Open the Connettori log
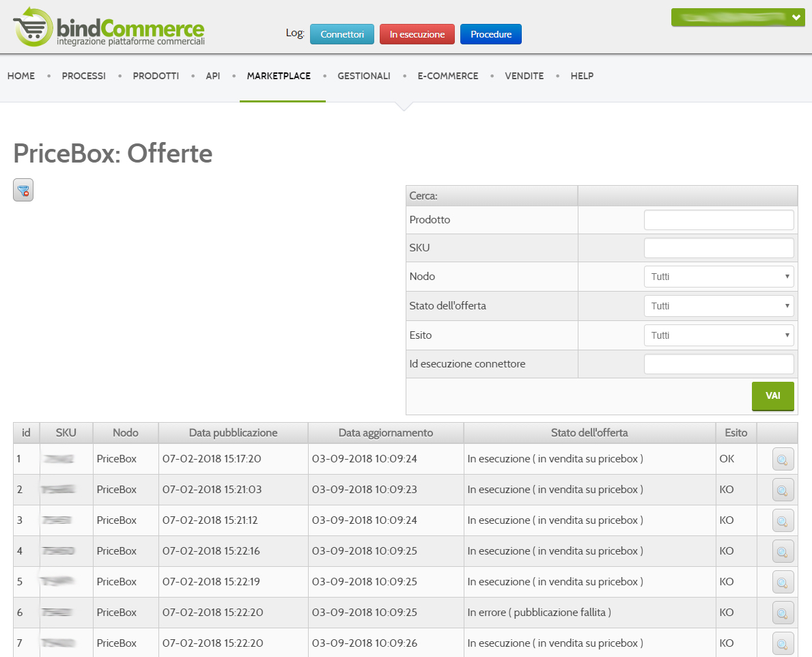This screenshot has height=657, width=812. pyautogui.click(x=342, y=34)
